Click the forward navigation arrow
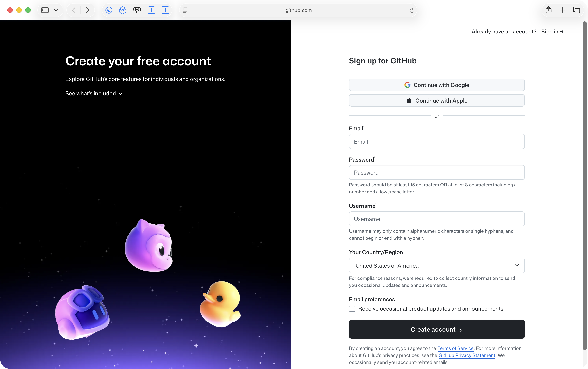588x369 pixels. click(x=87, y=10)
